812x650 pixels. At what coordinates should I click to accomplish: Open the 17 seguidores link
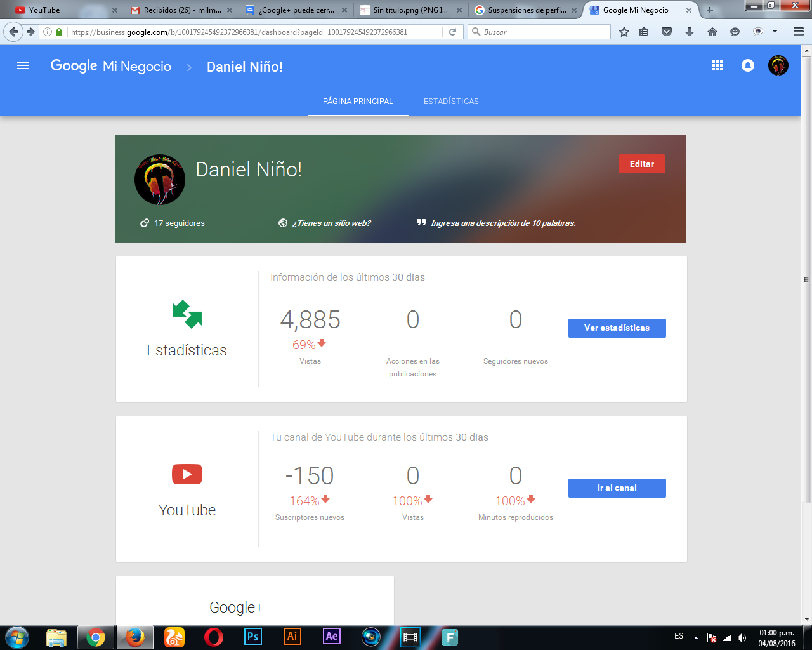pos(180,223)
